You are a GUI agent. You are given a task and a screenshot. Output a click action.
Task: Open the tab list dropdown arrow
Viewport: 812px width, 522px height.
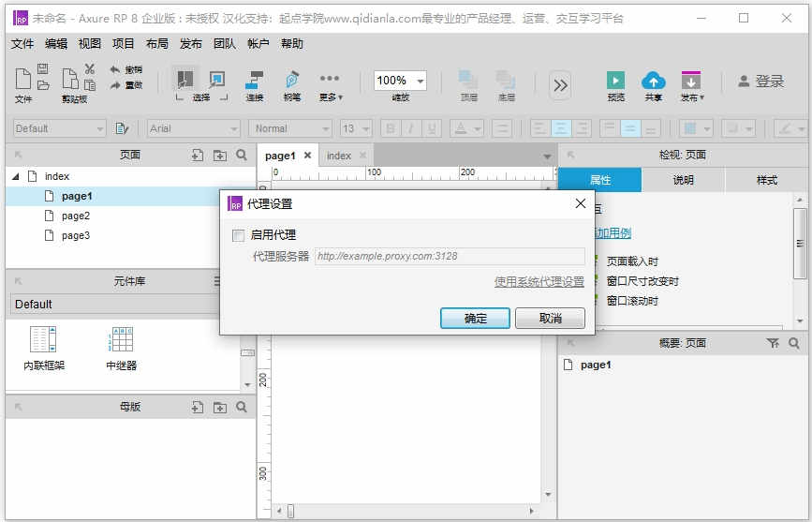tap(547, 156)
